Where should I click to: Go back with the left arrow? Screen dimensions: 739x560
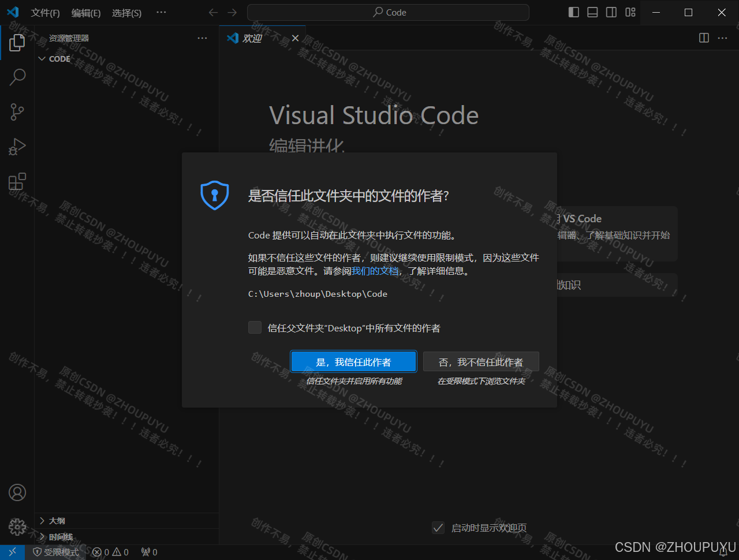click(x=213, y=13)
